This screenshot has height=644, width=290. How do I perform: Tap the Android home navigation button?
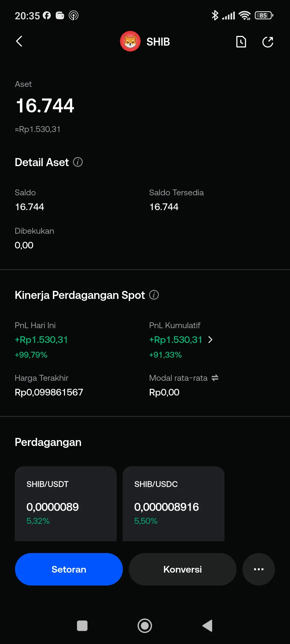(145, 626)
